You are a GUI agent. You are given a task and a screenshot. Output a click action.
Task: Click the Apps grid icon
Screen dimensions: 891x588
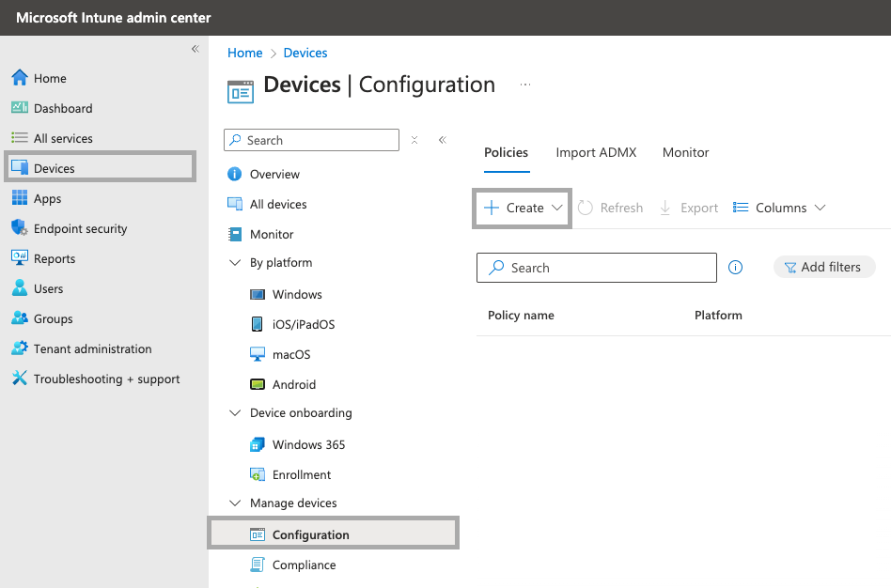pos(21,198)
